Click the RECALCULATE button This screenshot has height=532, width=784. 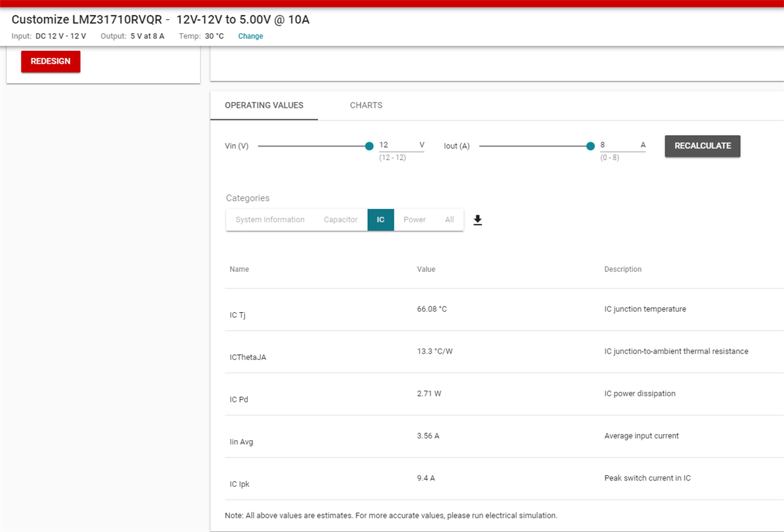click(702, 146)
